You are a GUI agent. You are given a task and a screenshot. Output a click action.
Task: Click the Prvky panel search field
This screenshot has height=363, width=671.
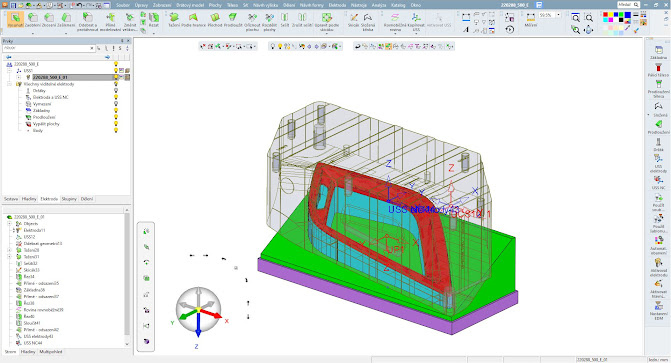(x=48, y=48)
